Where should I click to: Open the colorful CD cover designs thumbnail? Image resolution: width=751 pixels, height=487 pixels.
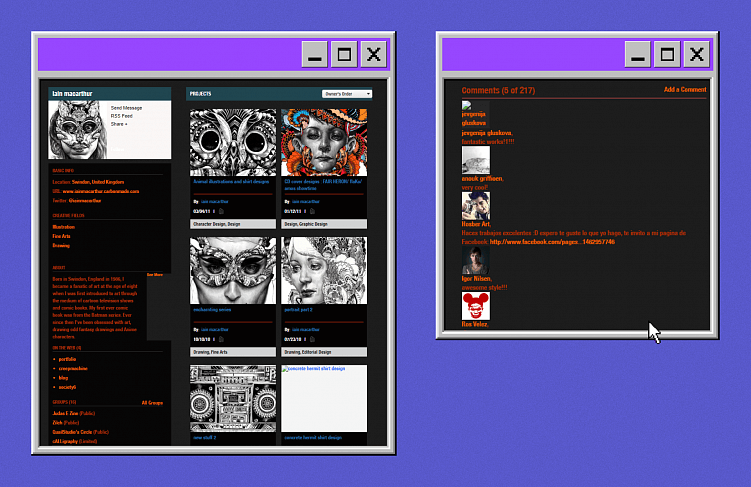324,142
